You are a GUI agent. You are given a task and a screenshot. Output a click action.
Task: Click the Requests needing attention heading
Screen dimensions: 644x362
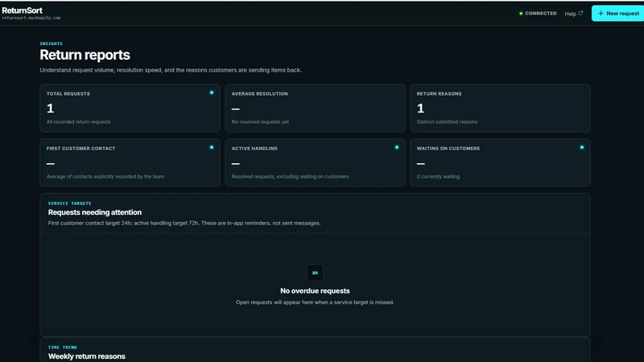coord(95,212)
